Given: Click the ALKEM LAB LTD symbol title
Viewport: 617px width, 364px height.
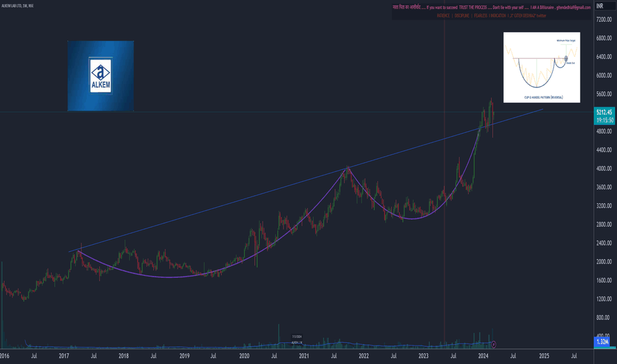Looking at the screenshot, I should click(17, 6).
